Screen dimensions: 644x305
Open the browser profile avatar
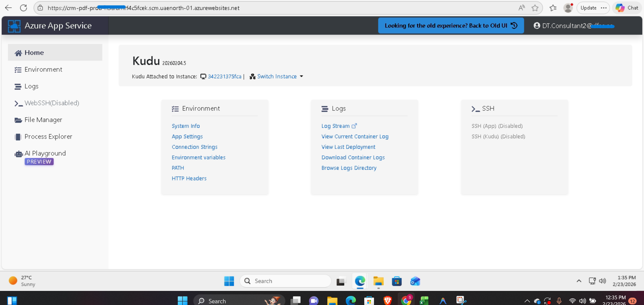568,8
